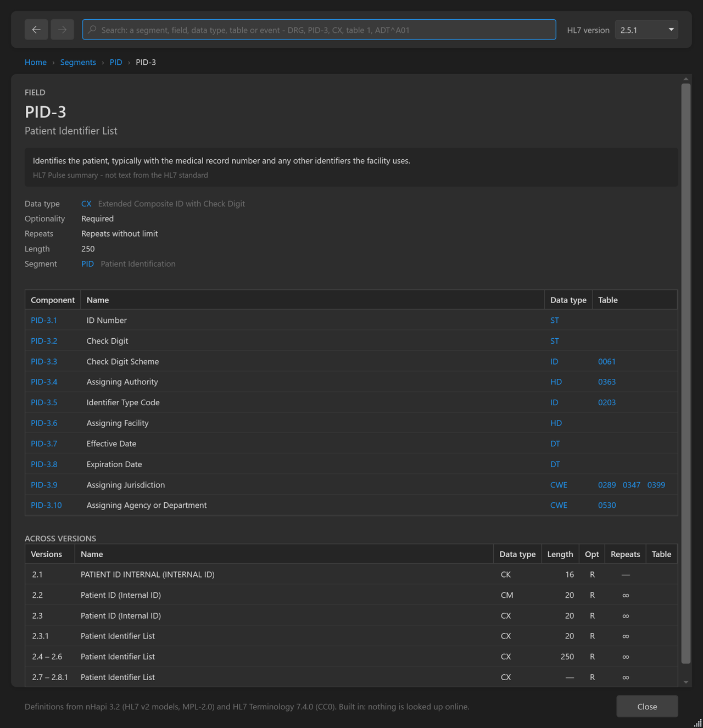Open component PID-3.2
This screenshot has height=728, width=703.
tap(44, 341)
